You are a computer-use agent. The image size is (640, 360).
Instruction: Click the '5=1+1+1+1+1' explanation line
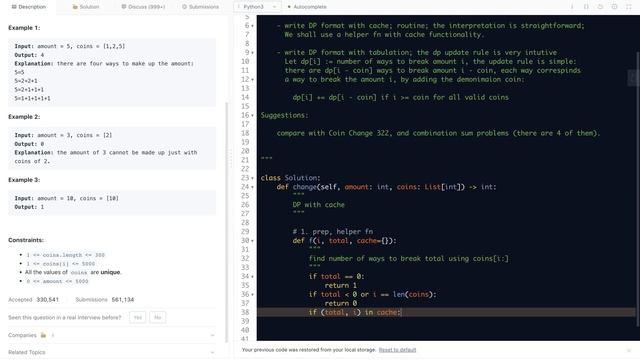(32, 98)
